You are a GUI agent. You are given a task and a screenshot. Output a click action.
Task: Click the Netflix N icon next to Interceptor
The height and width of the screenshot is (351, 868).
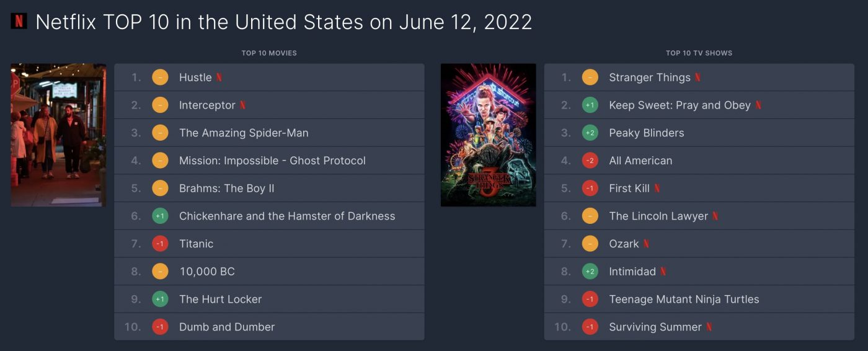tap(242, 105)
